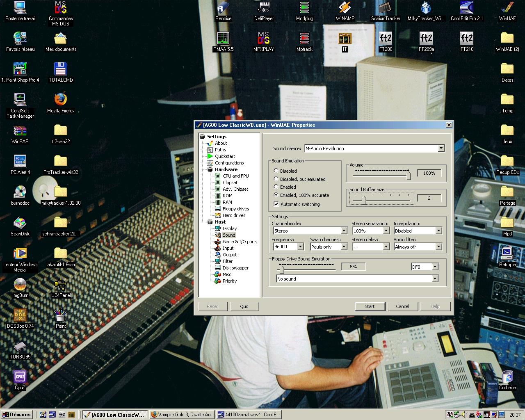Open the Chipset settings page
This screenshot has height=420, width=525.
pyautogui.click(x=230, y=183)
